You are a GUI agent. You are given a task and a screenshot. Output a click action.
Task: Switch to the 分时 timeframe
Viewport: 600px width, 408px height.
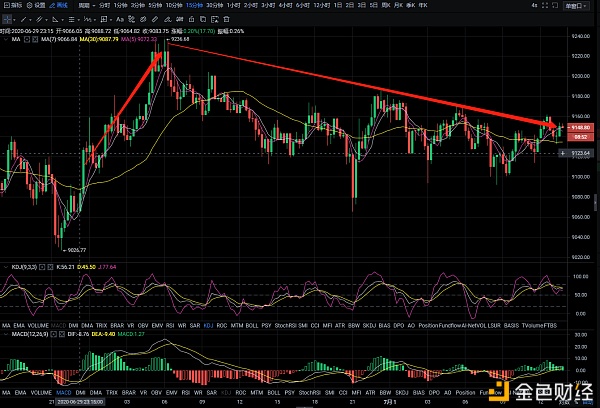click(x=104, y=5)
